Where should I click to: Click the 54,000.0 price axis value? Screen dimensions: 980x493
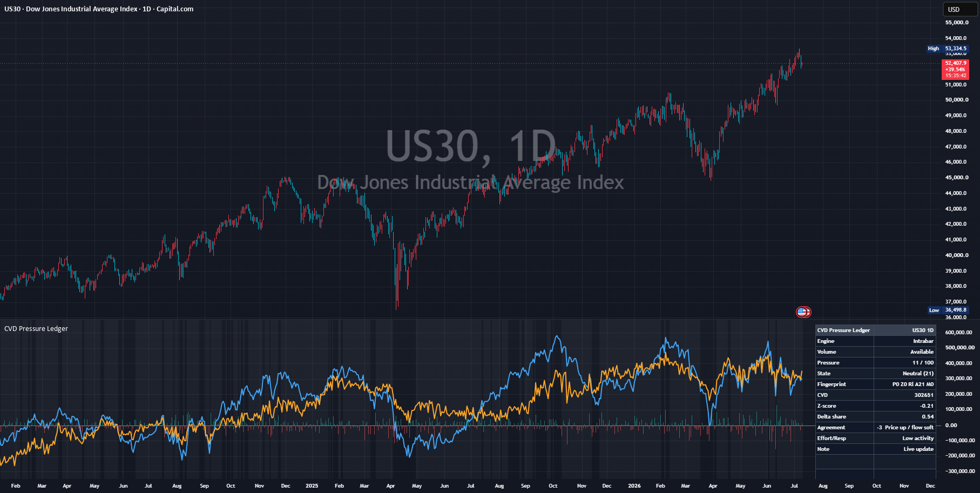[x=956, y=38]
